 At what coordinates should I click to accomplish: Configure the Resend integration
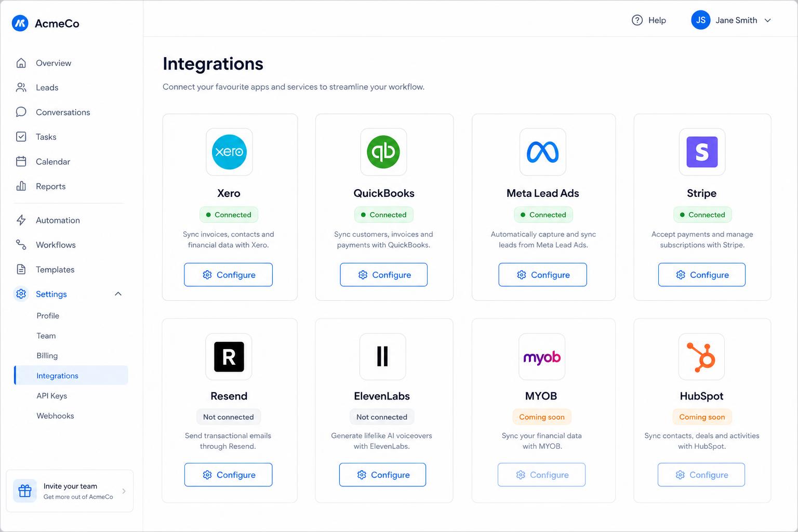228,474
